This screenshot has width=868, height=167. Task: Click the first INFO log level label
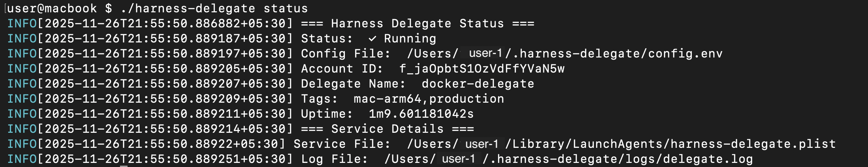point(22,24)
